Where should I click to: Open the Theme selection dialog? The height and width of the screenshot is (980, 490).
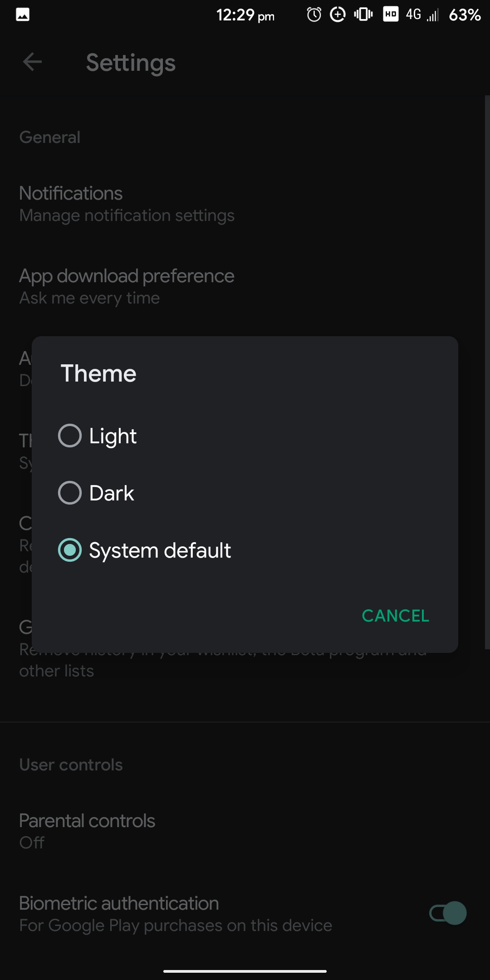(23, 449)
